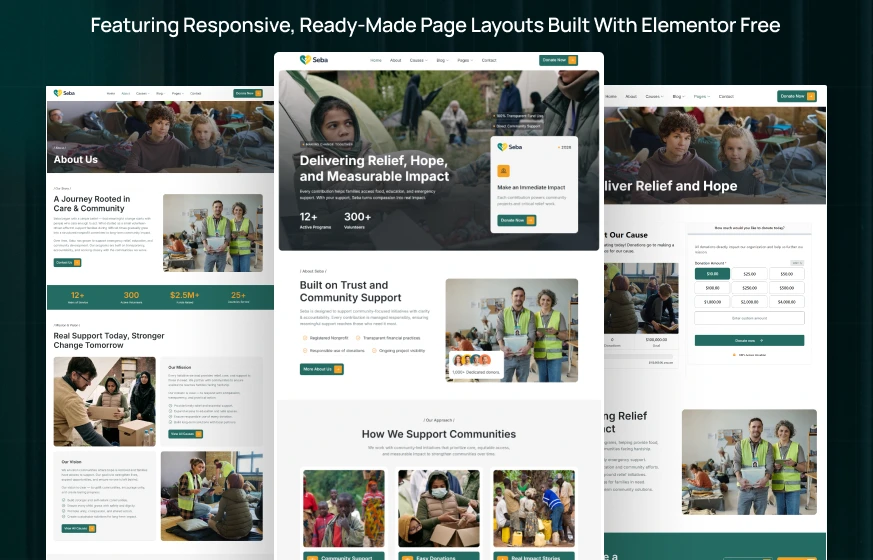Expand the Causes menu in center Home page
The width and height of the screenshot is (873, 560).
click(419, 60)
